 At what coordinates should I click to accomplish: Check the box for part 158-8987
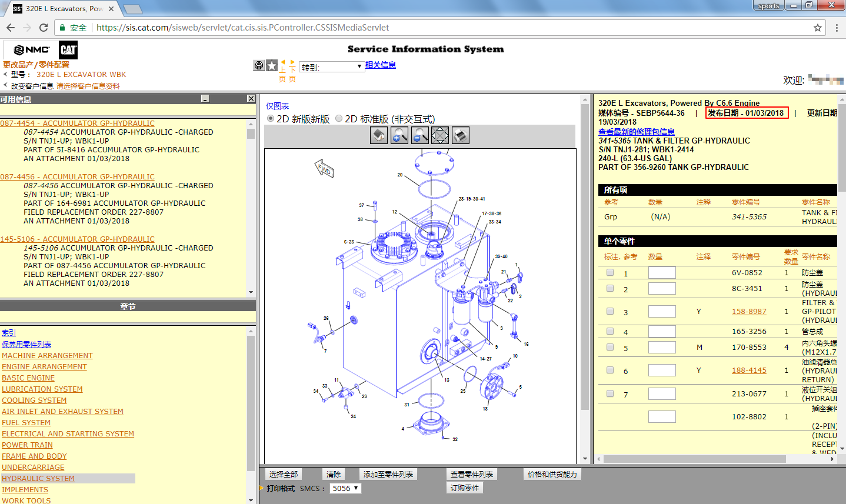tap(610, 312)
